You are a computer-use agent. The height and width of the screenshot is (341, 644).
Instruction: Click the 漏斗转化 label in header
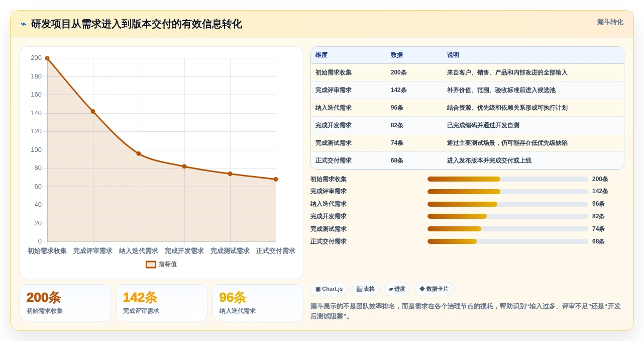click(x=610, y=22)
